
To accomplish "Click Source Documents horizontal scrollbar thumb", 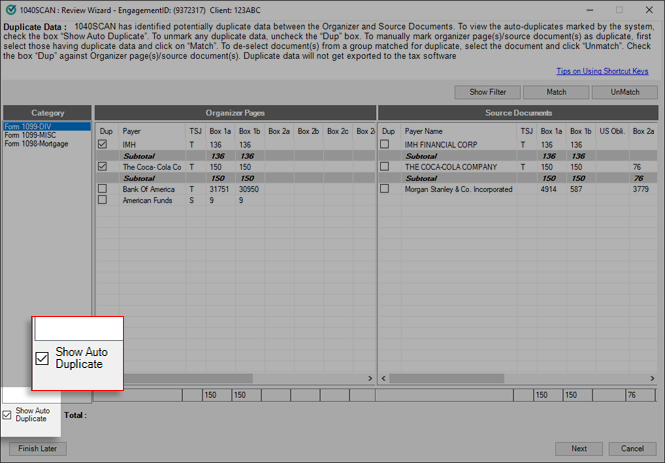I will [447, 378].
